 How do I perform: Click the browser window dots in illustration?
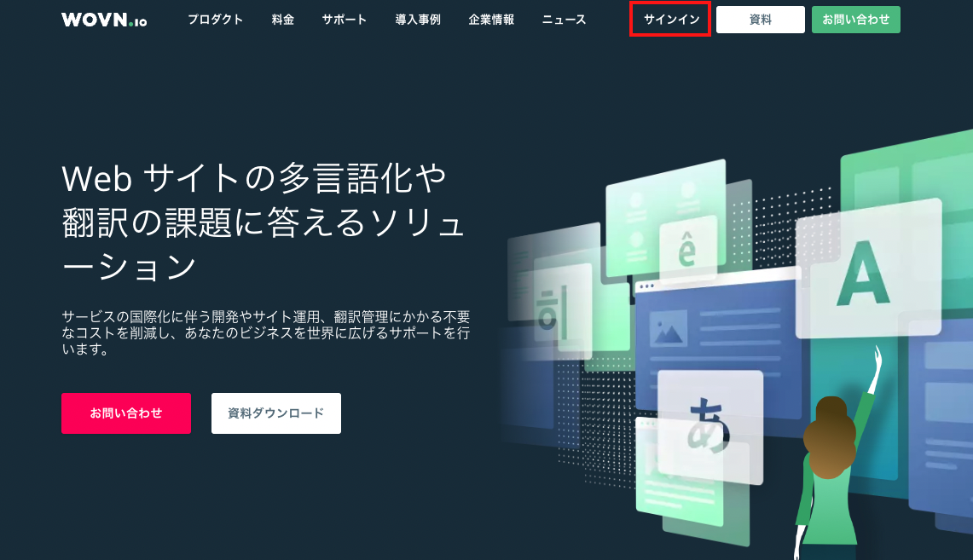(x=647, y=286)
